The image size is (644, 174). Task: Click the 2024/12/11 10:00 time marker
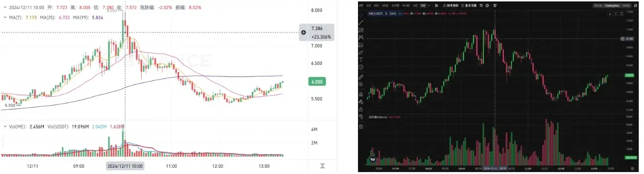pos(125,166)
